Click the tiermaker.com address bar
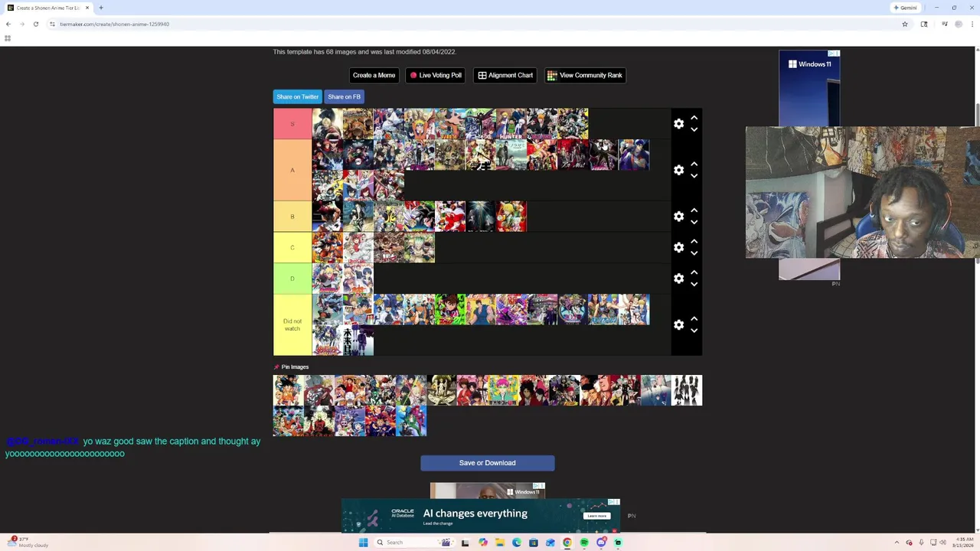The width and height of the screenshot is (980, 551). (x=475, y=24)
